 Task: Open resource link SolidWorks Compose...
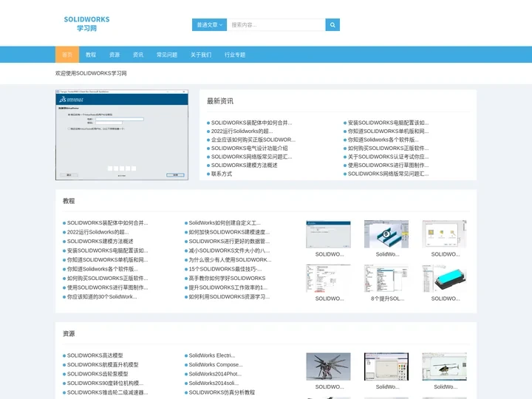pos(216,365)
